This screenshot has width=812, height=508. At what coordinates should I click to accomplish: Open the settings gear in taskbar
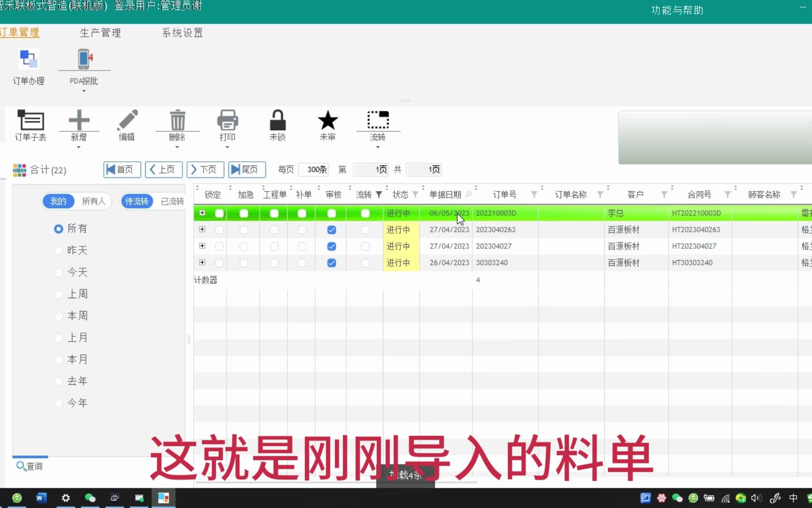tap(66, 498)
